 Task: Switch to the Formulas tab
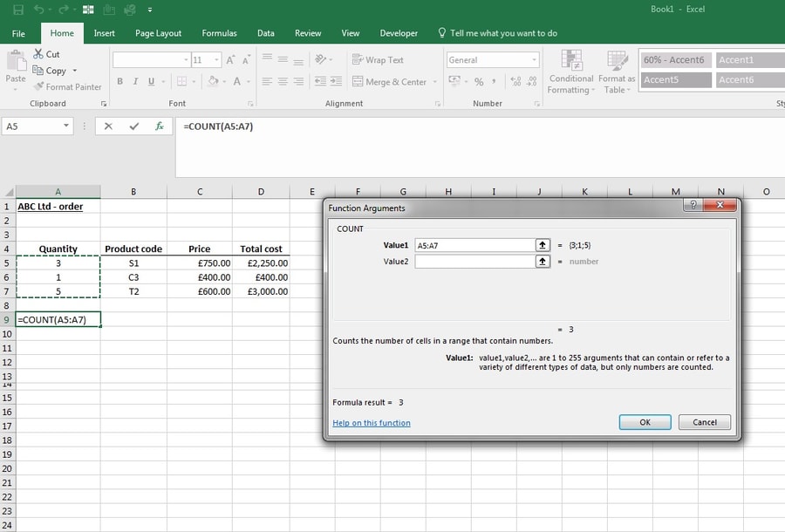click(x=219, y=33)
